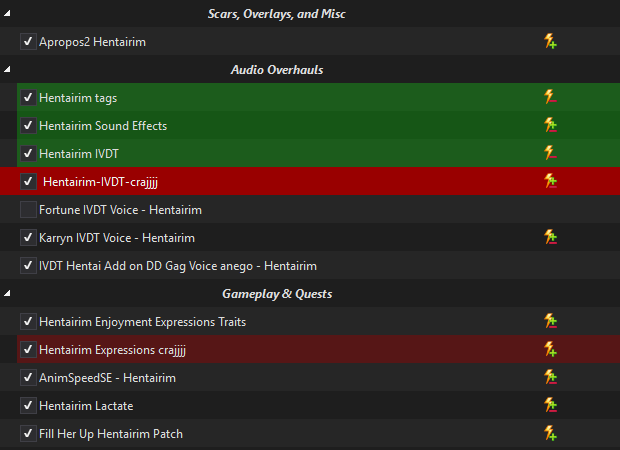
Task: Disable the Hentairim Lactate mod checkbox
Action: click(x=28, y=405)
